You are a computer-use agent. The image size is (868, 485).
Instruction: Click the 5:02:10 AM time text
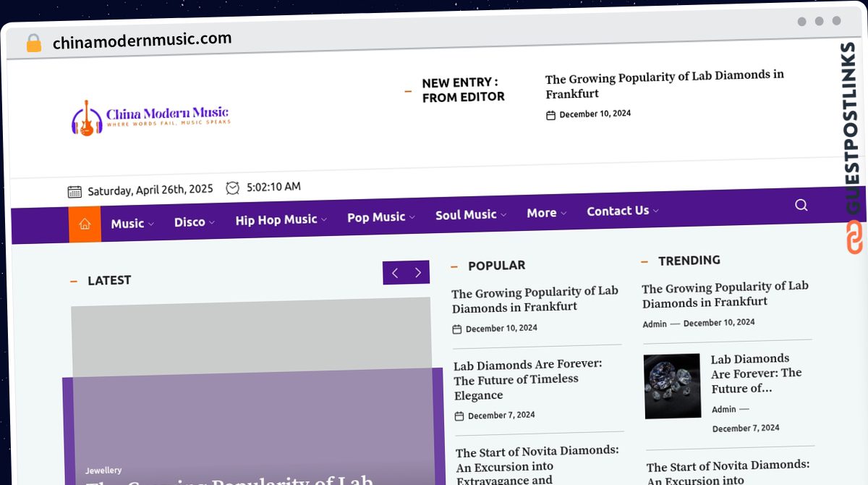pyautogui.click(x=273, y=187)
